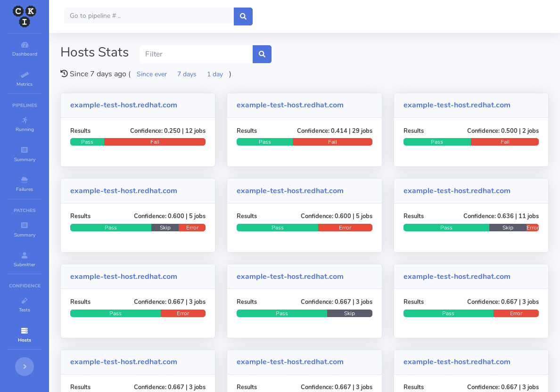
Task: Open the Dashboard page from the sidebar
Action: point(25,49)
